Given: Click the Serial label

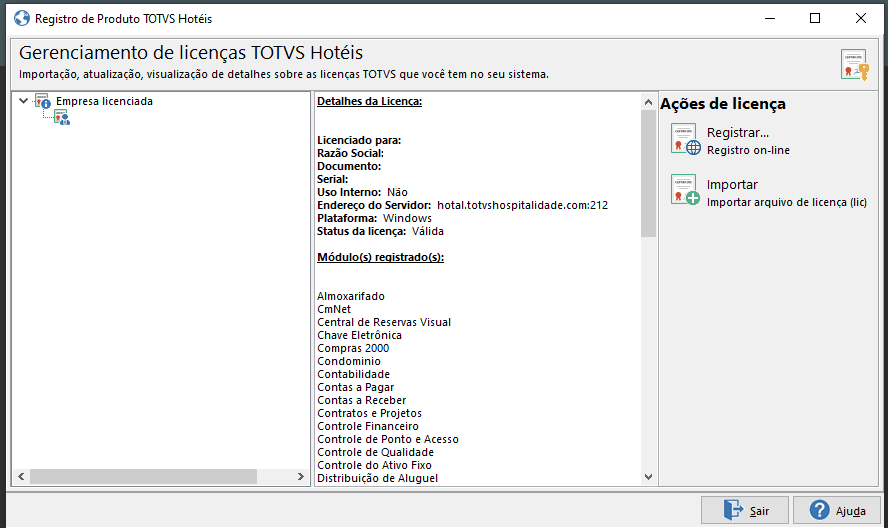Looking at the screenshot, I should click(333, 179).
